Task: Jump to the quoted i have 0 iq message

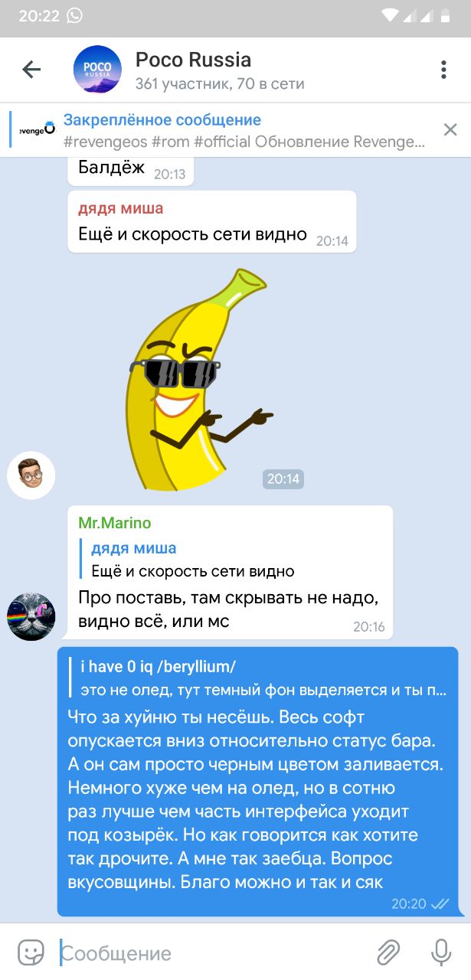Action: pyautogui.click(x=259, y=678)
